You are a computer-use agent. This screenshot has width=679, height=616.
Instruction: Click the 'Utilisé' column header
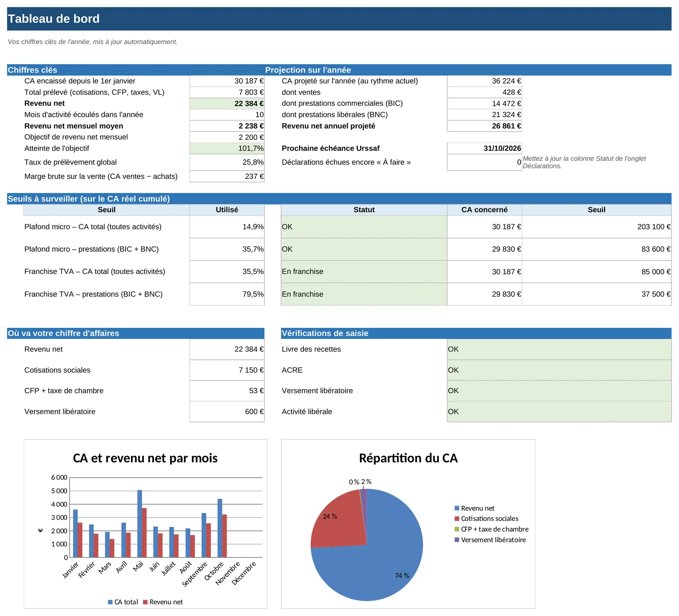(227, 210)
